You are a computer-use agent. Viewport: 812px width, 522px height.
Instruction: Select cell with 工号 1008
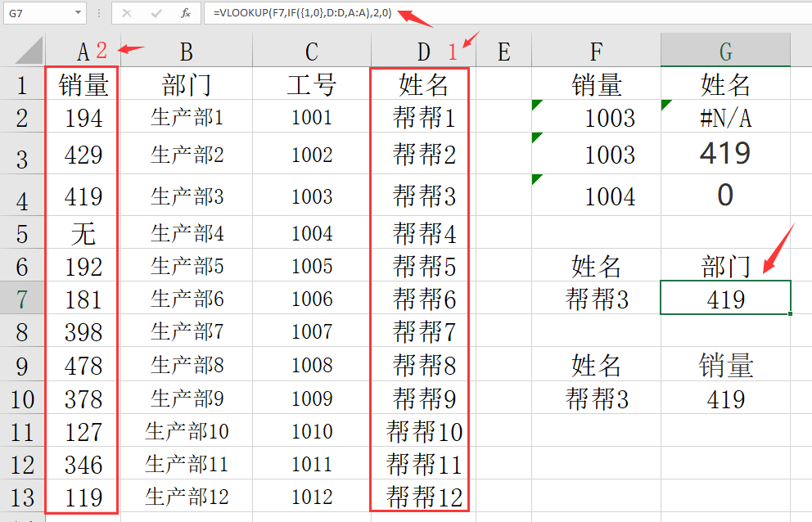pos(312,365)
